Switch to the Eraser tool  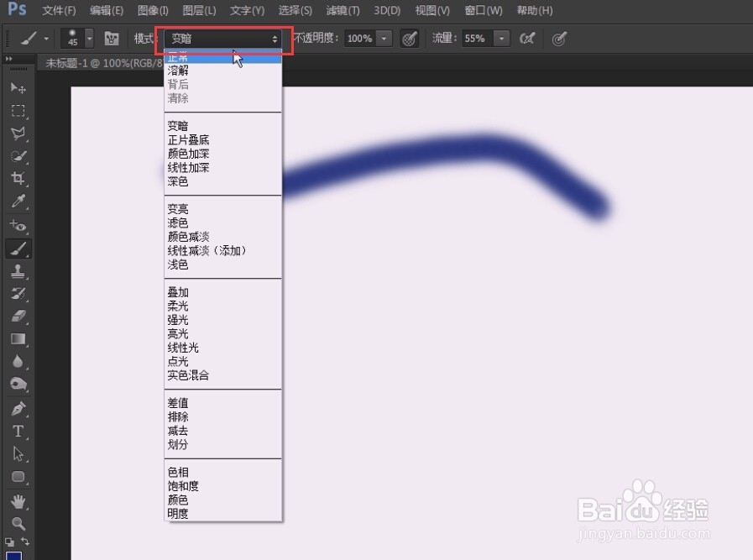[x=18, y=316]
